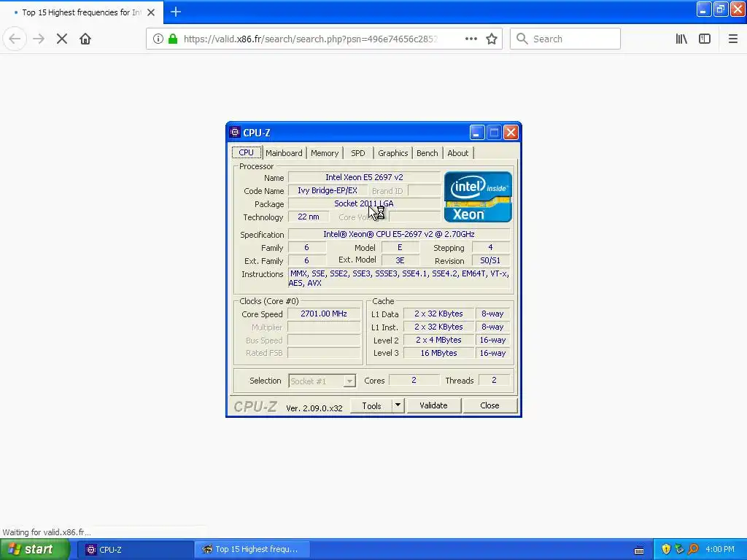747x560 pixels.
Task: Click the shield icon in system tray
Action: point(666,549)
